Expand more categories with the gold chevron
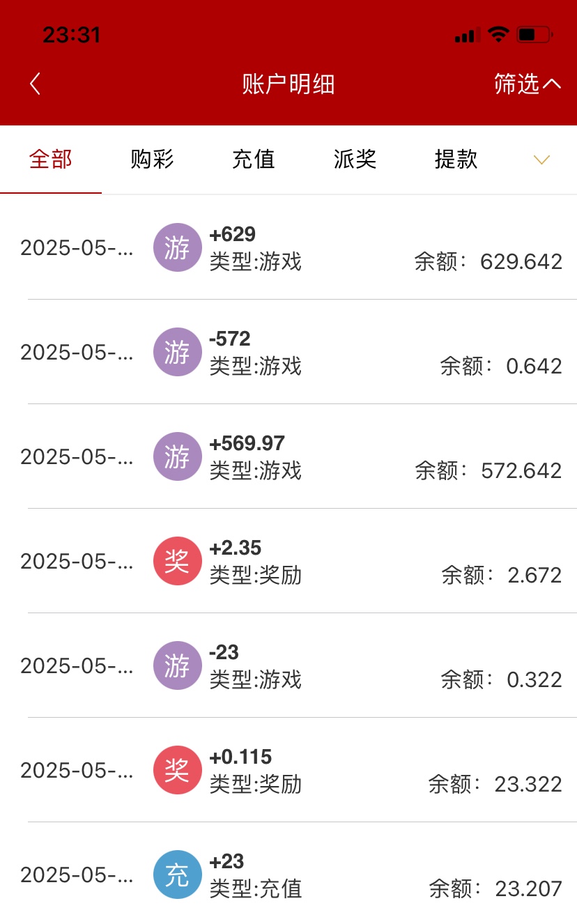The image size is (577, 924). click(541, 160)
